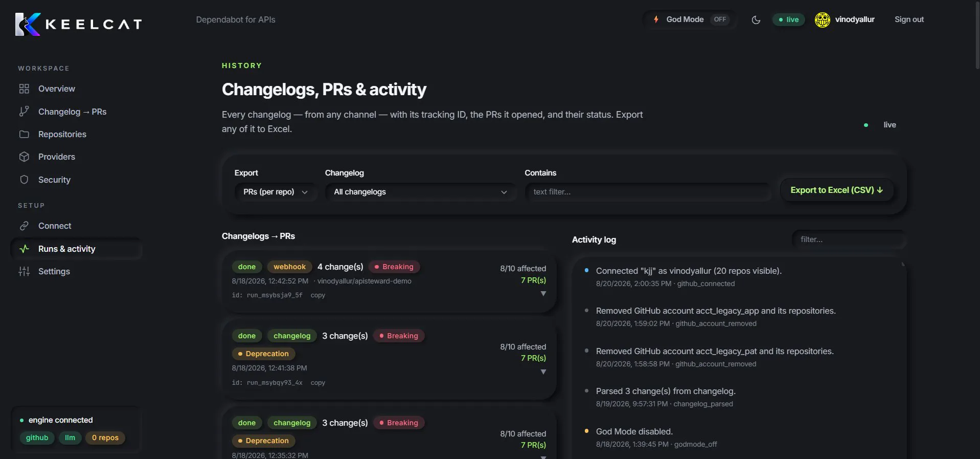Focus the Contains text filter field
The height and width of the screenshot is (459, 980).
[x=648, y=192]
